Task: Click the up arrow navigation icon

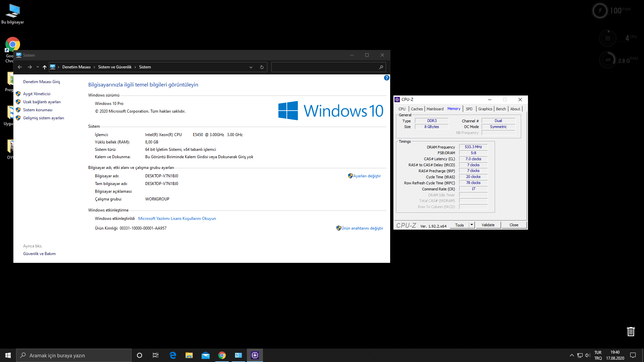Action: 44,67
